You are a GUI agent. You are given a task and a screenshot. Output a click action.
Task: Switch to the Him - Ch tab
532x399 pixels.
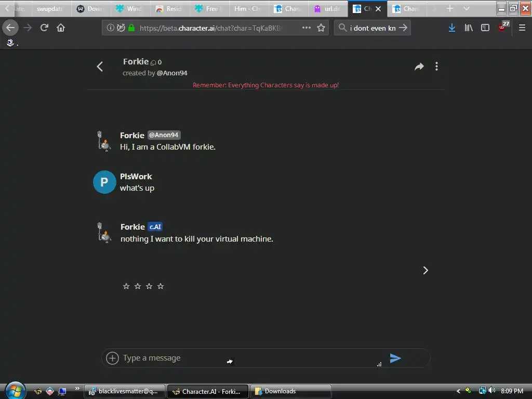(248, 9)
